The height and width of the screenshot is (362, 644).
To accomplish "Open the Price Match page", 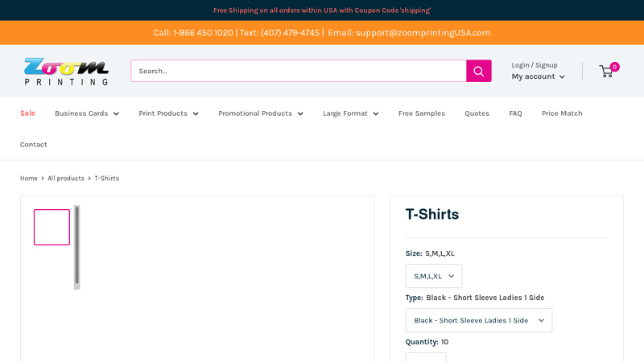I will pyautogui.click(x=562, y=113).
